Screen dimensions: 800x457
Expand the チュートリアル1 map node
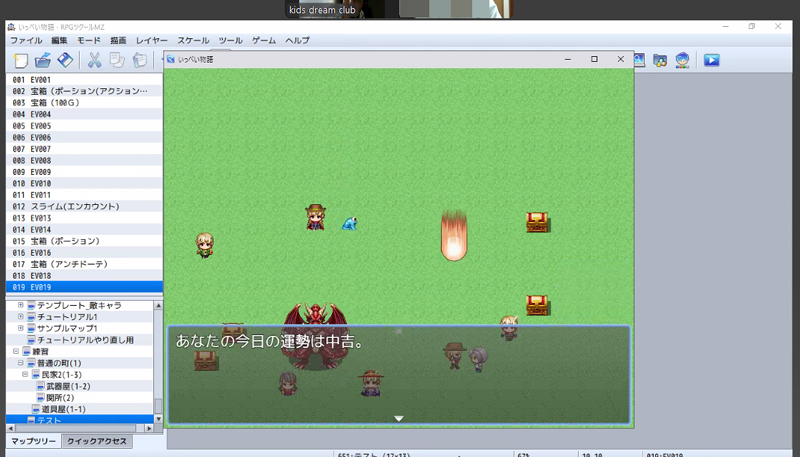pos(20,317)
